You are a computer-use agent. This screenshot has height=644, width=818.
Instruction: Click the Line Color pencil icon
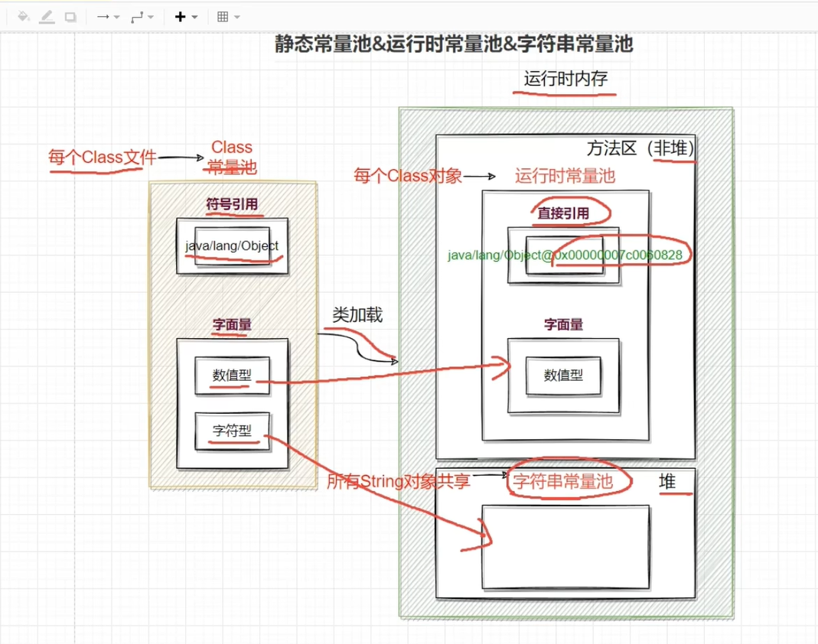(47, 16)
